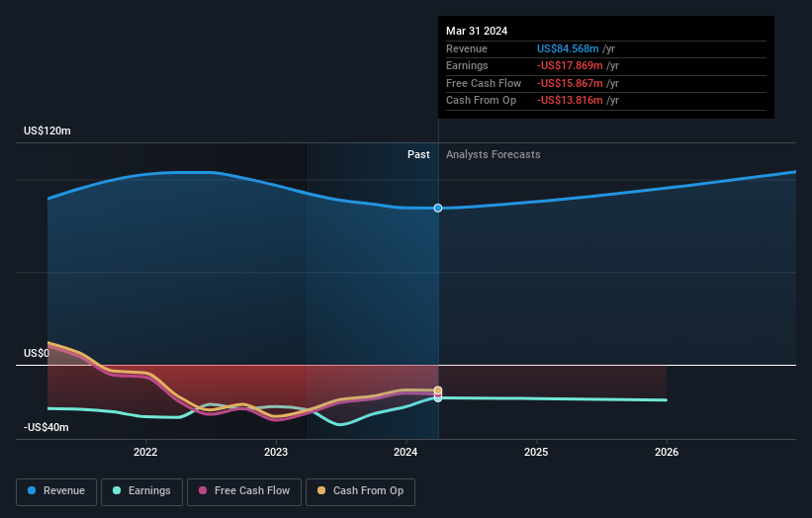
Task: Click the Revenue row label in tooltip
Action: click(467, 48)
